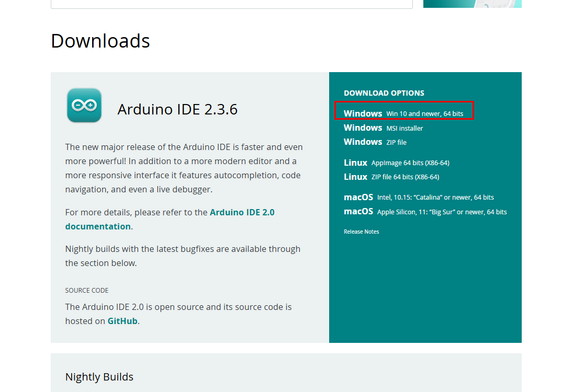
Task: Click the 'The new major release' paragraph
Action: 184,168
